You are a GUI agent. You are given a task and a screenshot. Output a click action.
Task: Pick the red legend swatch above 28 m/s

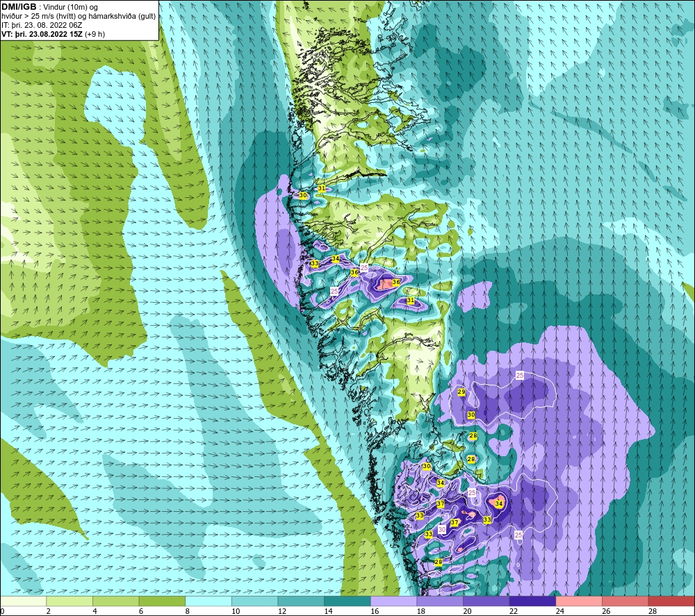(671, 601)
